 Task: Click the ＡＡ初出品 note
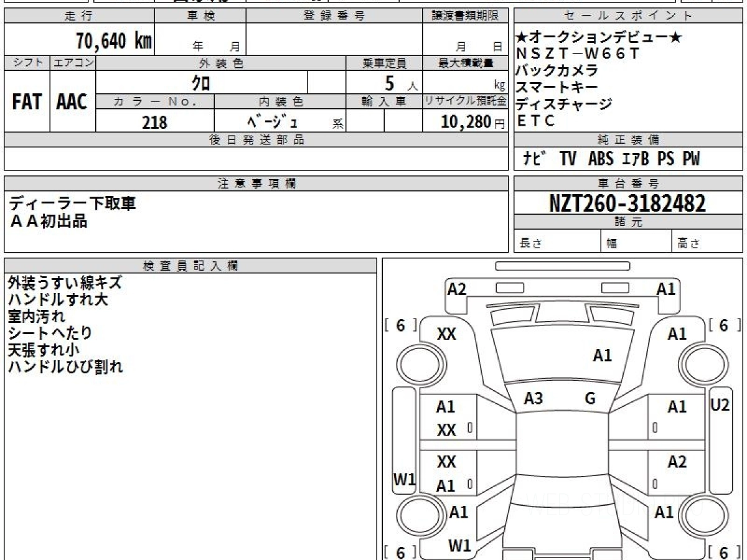coord(49,220)
